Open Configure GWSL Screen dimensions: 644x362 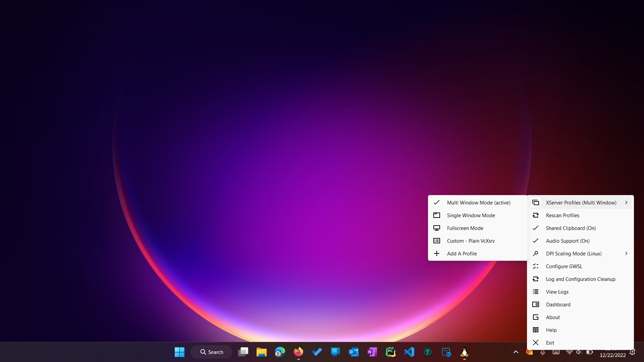(564, 266)
